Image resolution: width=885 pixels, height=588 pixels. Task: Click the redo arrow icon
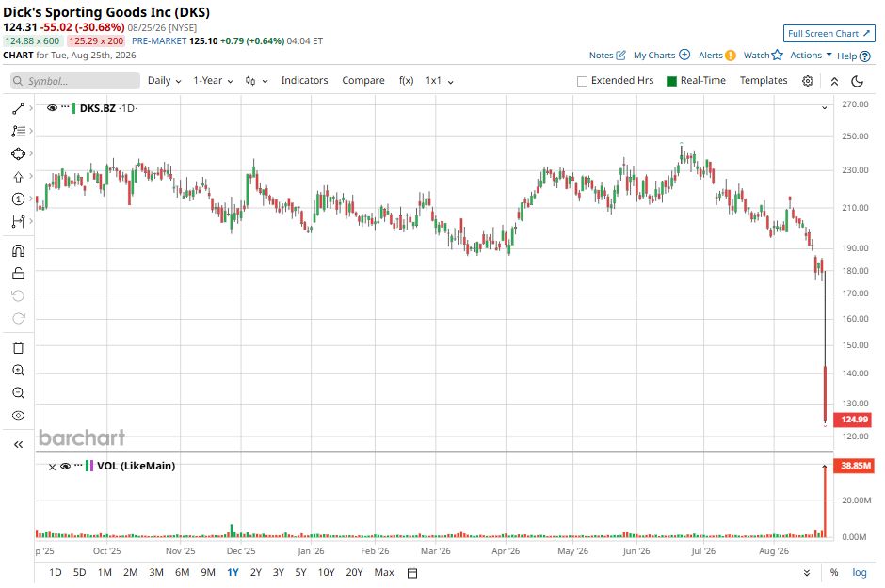click(18, 319)
